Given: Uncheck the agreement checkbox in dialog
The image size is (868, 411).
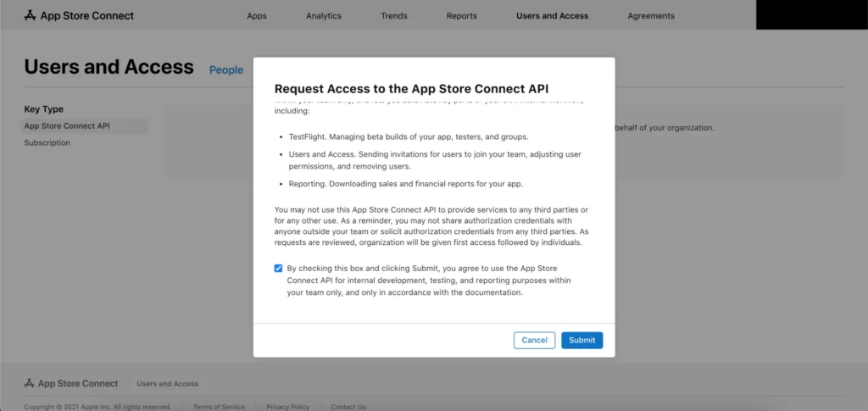Looking at the screenshot, I should (278, 269).
